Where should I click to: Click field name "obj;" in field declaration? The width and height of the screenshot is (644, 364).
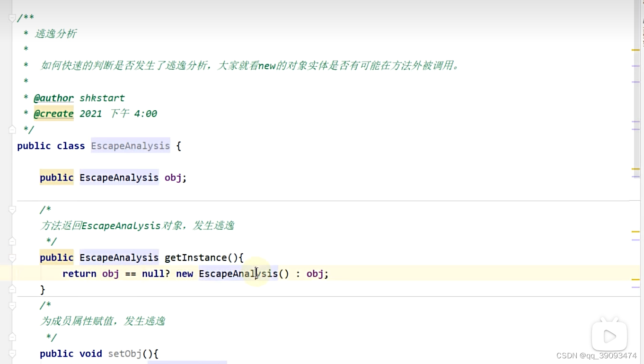pos(176,178)
